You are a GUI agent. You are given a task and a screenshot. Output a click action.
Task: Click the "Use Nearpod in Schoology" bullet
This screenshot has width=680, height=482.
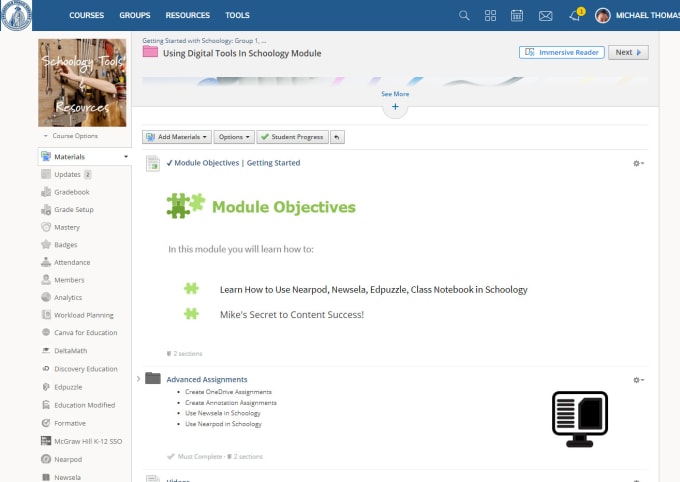223,424
